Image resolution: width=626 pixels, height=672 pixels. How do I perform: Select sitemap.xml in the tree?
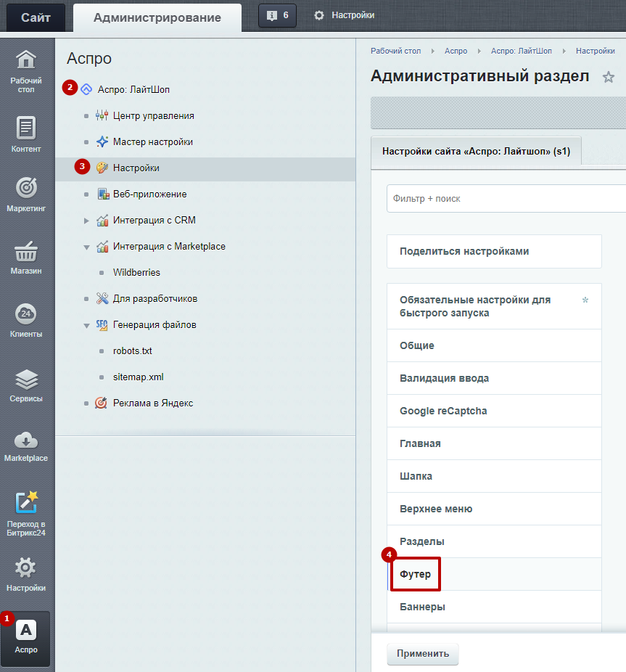(138, 377)
